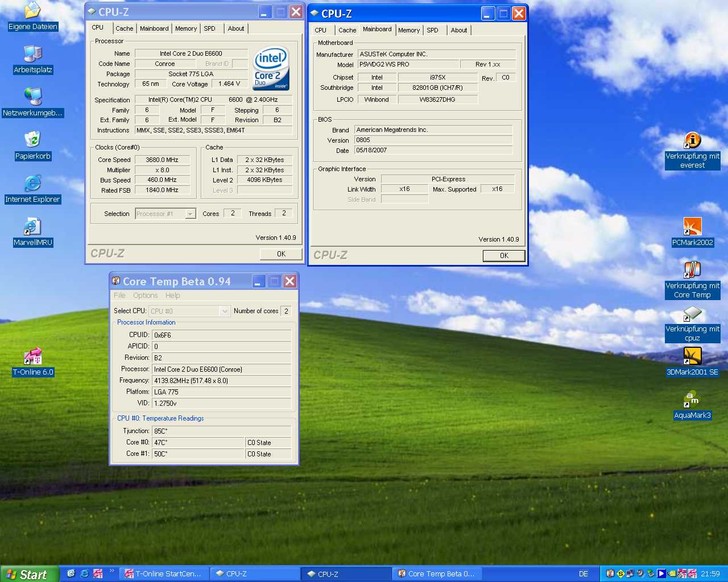Screen dimensions: 728x582
Task: Click the Core Temp title bar thermometer icon
Action: [x=116, y=281]
